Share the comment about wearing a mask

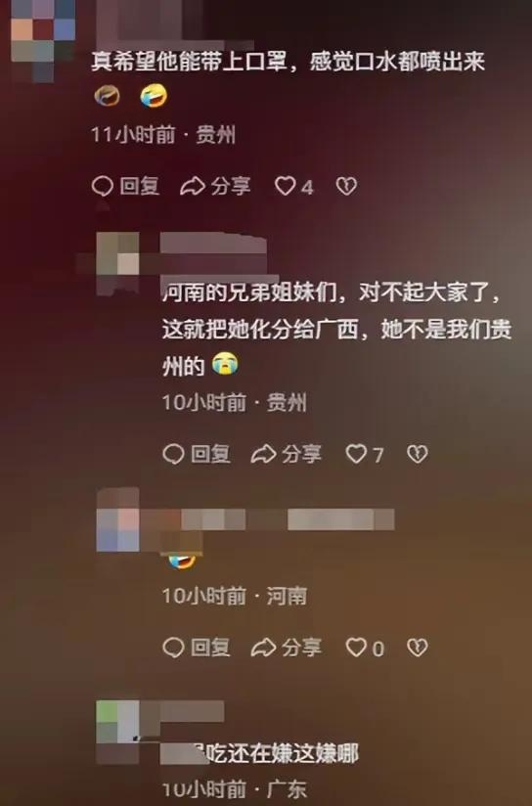[x=215, y=186]
